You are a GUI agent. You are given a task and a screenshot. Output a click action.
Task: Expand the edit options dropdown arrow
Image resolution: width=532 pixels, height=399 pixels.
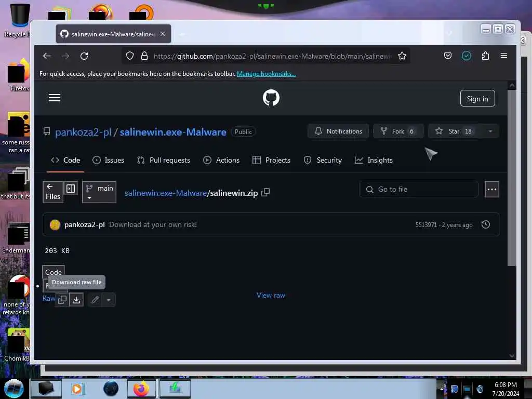(109, 300)
